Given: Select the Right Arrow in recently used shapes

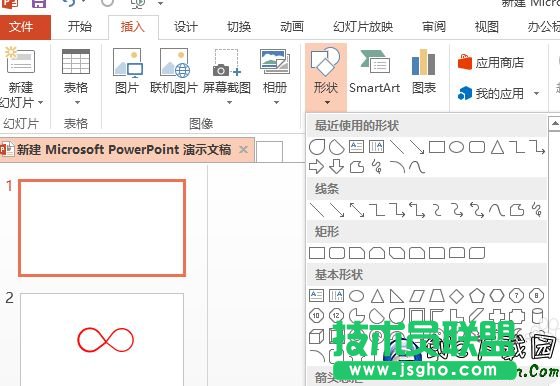Looking at the screenshot, I should (x=316, y=166).
